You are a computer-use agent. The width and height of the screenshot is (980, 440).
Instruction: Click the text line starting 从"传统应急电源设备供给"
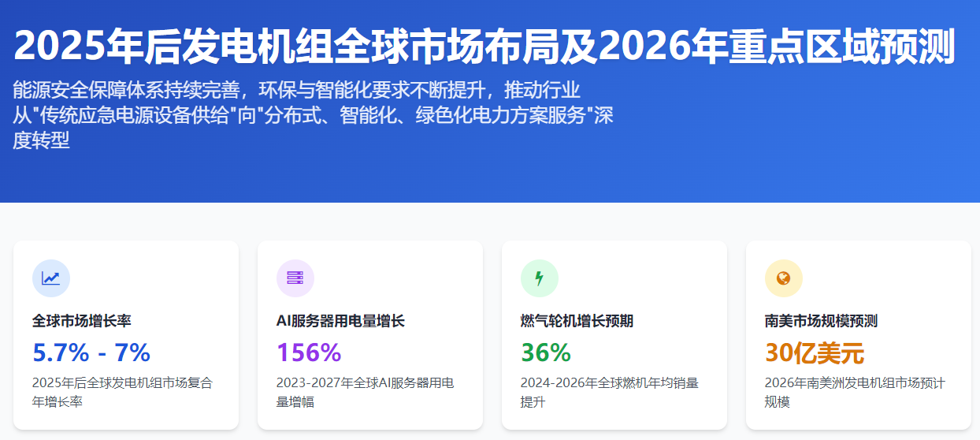click(314, 115)
